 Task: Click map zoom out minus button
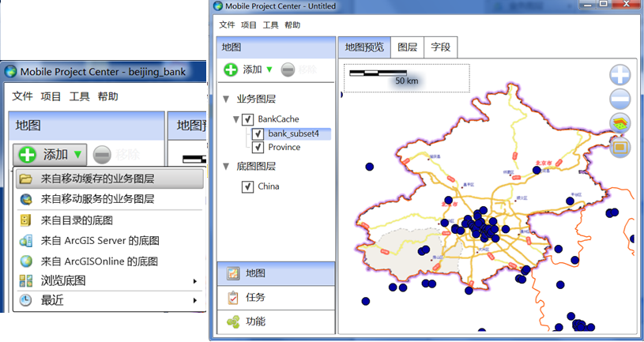pyautogui.click(x=620, y=99)
